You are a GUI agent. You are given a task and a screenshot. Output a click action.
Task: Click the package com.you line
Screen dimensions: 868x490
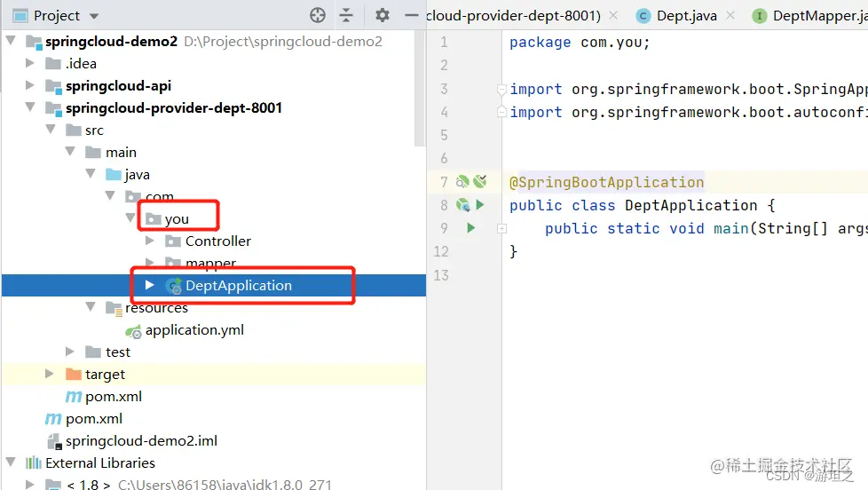580,43
